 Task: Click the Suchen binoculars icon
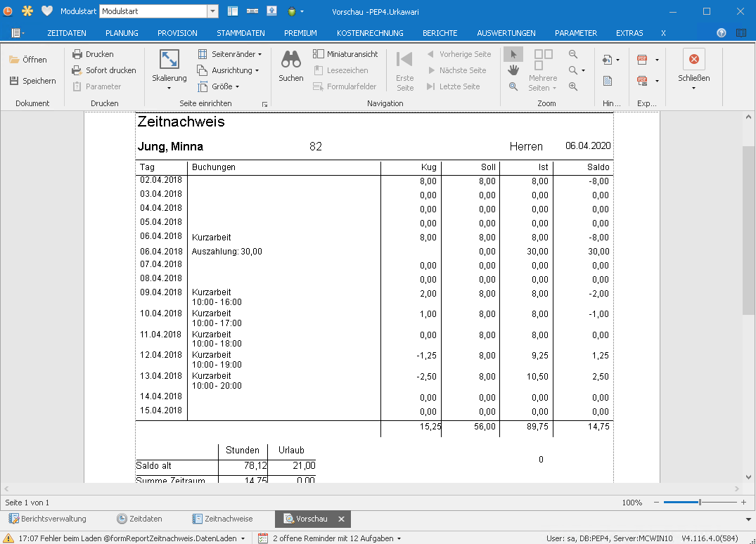291,59
